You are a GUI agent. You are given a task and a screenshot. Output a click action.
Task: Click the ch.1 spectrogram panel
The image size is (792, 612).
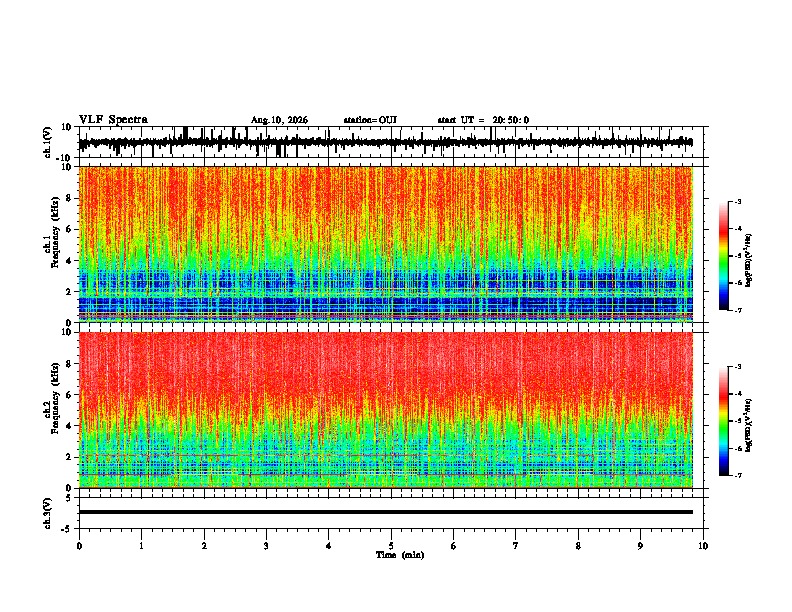point(386,244)
